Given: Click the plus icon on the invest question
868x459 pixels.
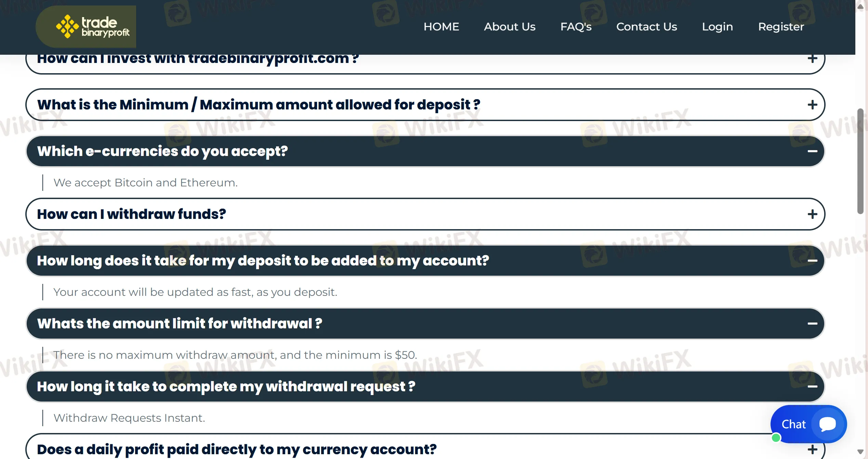Looking at the screenshot, I should (x=812, y=58).
